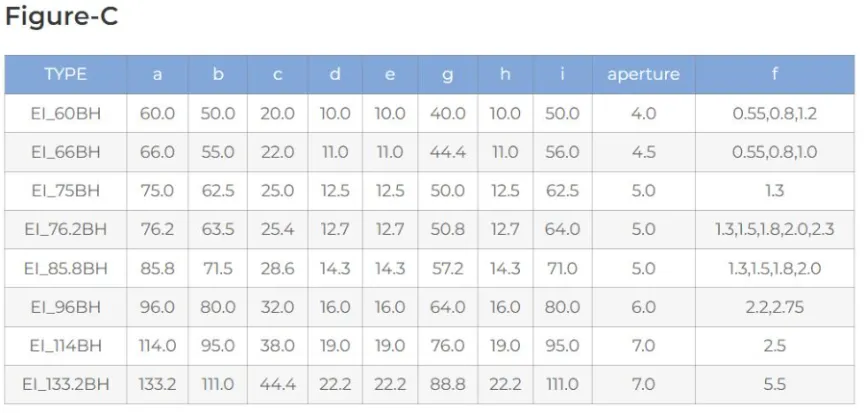Select the EI_85.8BH type cell
Screen dimensions: 865x413
(66, 268)
